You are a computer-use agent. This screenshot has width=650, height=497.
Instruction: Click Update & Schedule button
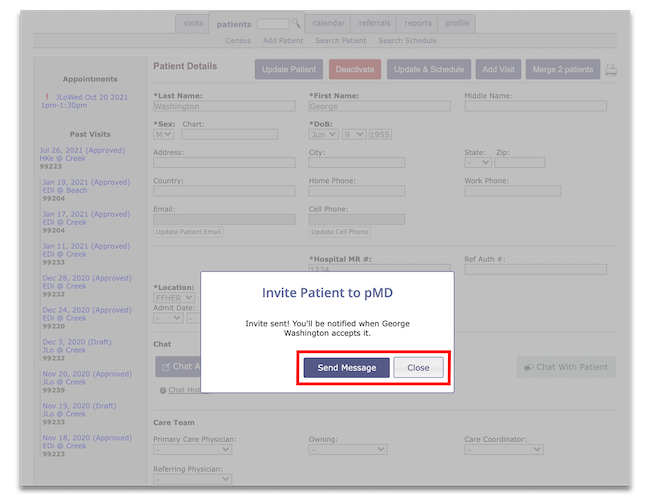(x=429, y=69)
